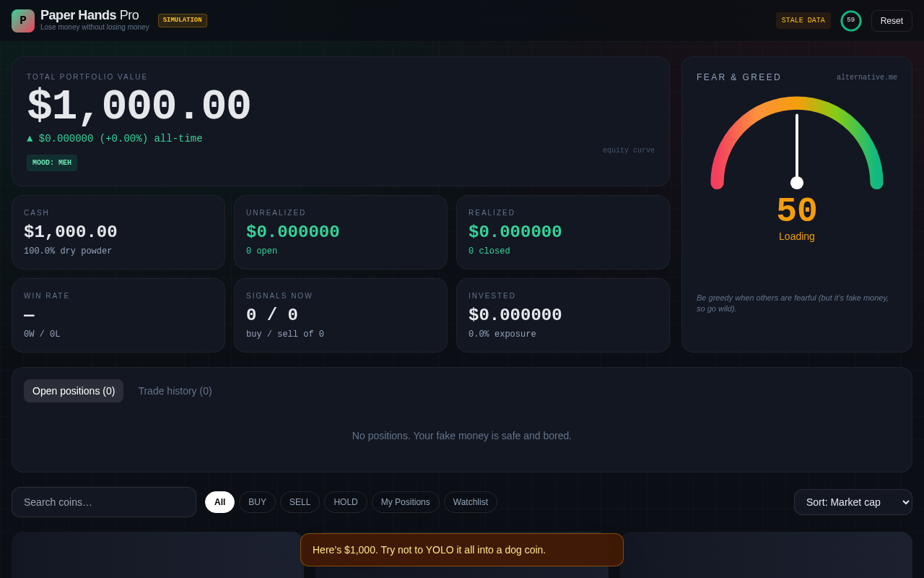924x578 pixels.
Task: Click the Unrealized $0.000000 value
Action: (293, 232)
